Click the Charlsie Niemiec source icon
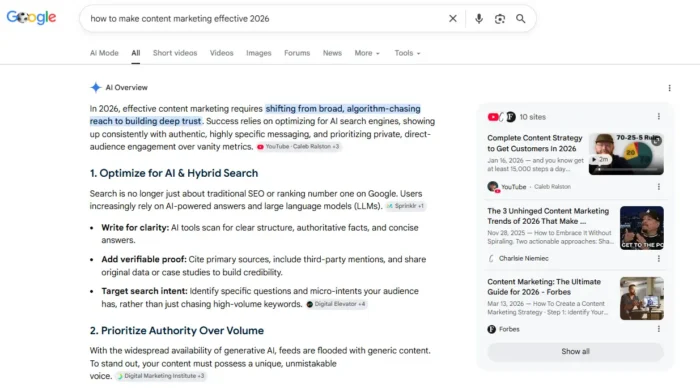Viewport: 700px width, 388px height. click(492, 259)
